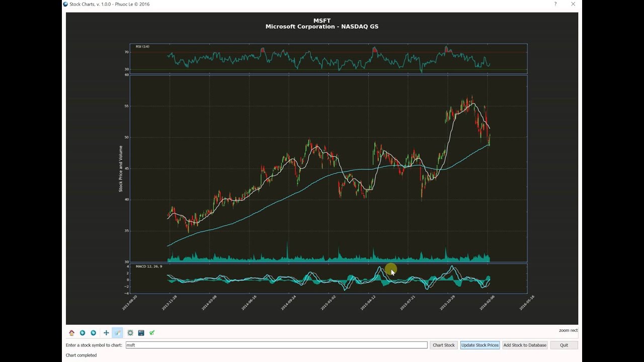Screen dimensions: 644x362
Task: Click Add Stock to Database button
Action: 525,345
